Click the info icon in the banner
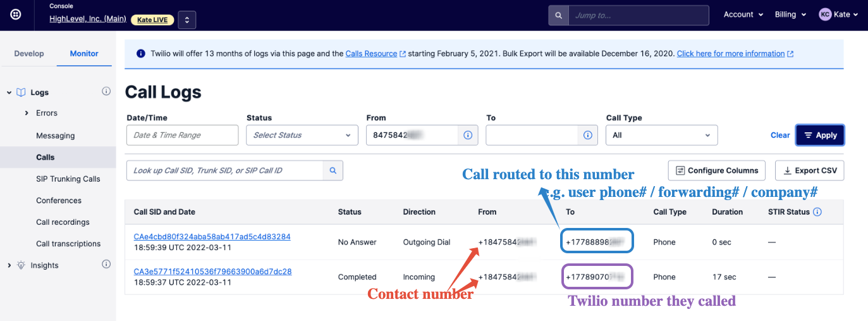The height and width of the screenshot is (321, 868). coord(141,54)
